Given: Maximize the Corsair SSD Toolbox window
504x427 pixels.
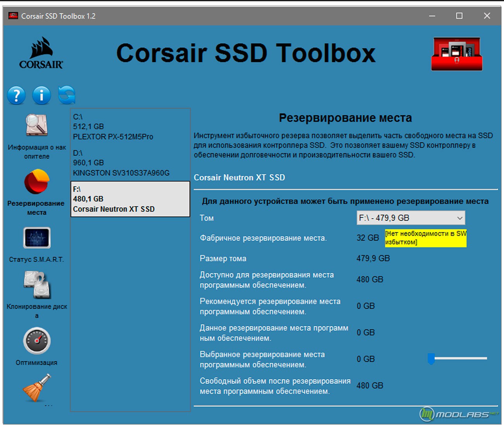Looking at the screenshot, I should [x=459, y=16].
